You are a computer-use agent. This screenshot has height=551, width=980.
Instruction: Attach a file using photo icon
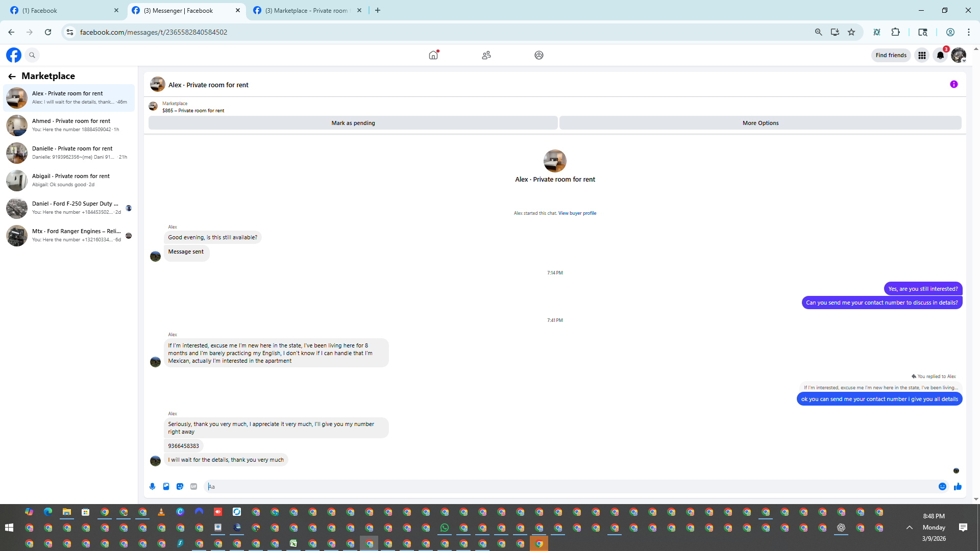click(166, 487)
